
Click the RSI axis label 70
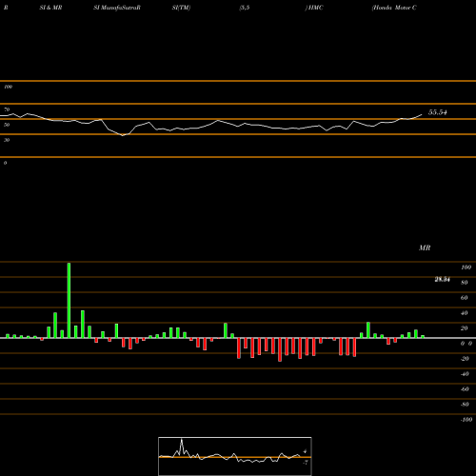[x=7, y=109]
